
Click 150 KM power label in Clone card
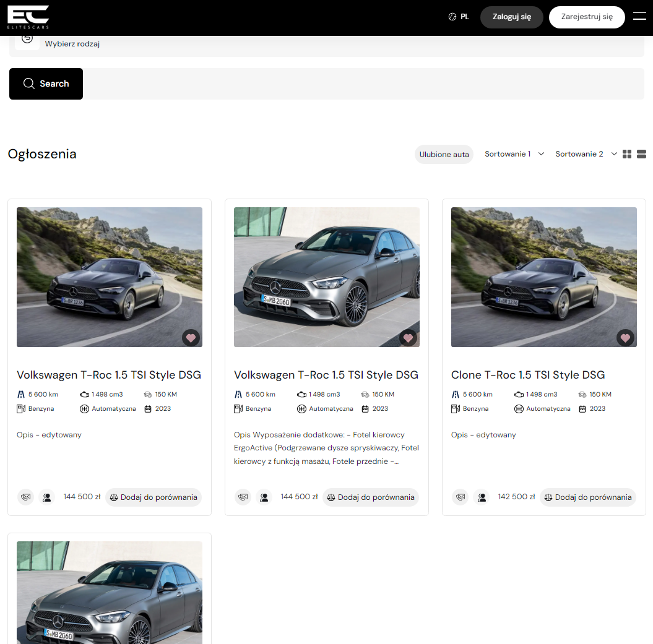click(x=600, y=394)
